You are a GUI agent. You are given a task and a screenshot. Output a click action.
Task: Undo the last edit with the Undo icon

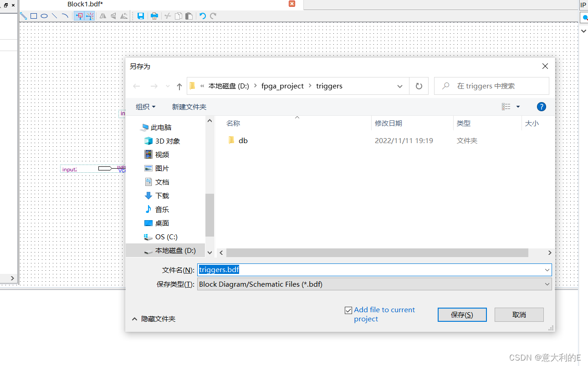click(202, 16)
